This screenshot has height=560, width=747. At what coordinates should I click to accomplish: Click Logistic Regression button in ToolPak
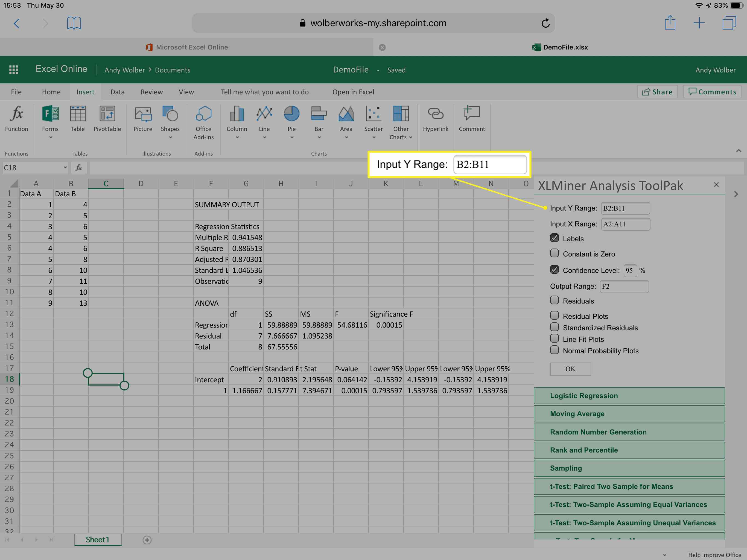630,395
